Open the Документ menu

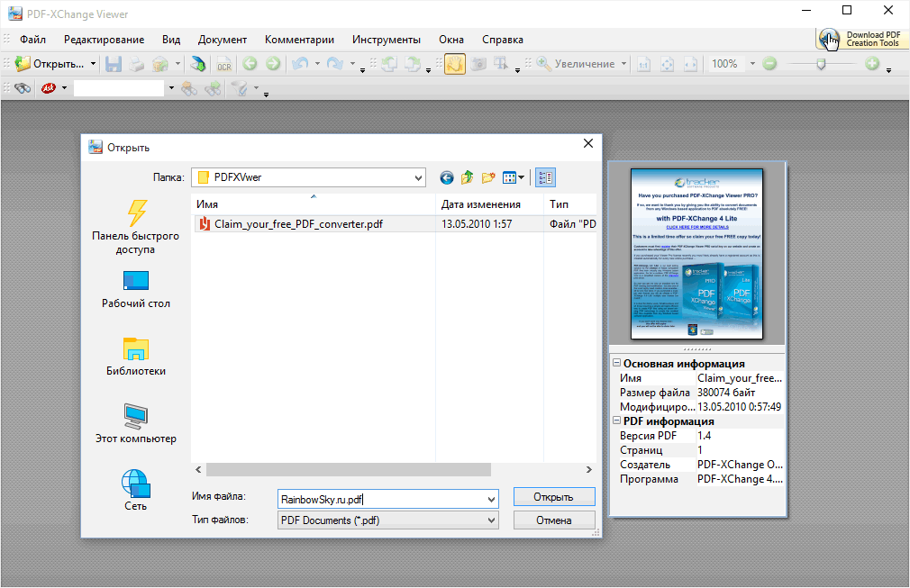point(223,40)
